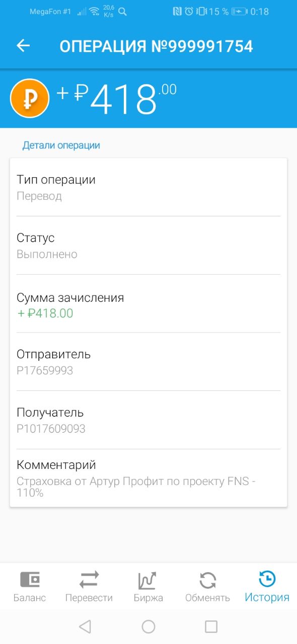Screen dimensions: 297x644
Task: Open the Биржа chart icon
Action: (x=148, y=580)
